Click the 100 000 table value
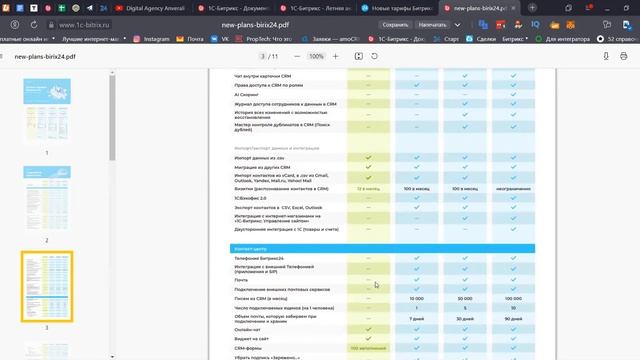The image size is (640, 360). pos(513,298)
